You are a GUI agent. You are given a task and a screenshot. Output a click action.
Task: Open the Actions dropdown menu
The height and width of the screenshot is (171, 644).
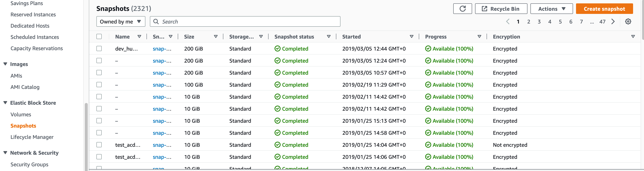click(x=551, y=9)
